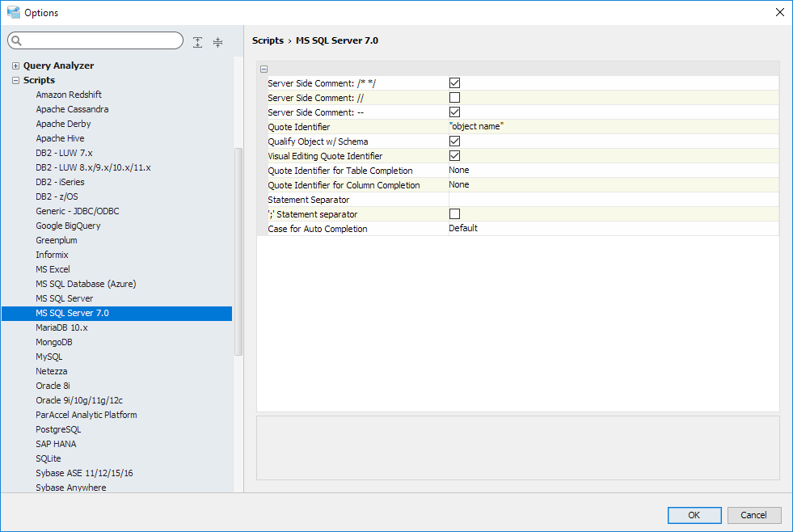Select MongoDB script settings
This screenshot has height=532, width=793.
point(54,342)
